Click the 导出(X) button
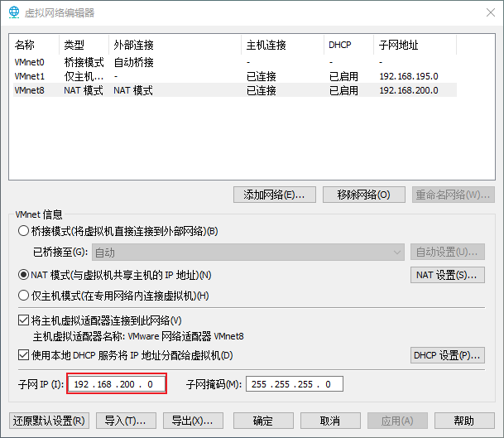 pyautogui.click(x=193, y=421)
